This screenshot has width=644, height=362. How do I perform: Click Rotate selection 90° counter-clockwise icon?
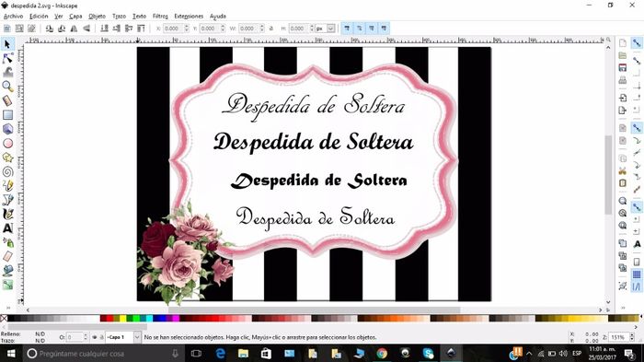[x=50, y=29]
